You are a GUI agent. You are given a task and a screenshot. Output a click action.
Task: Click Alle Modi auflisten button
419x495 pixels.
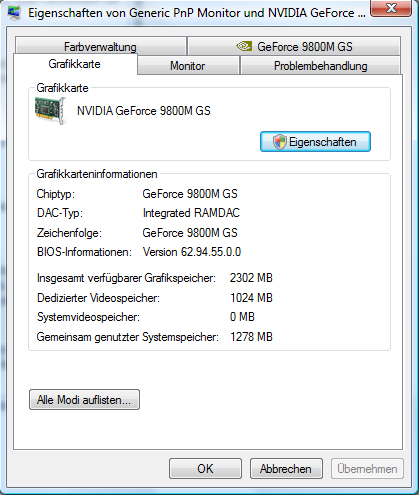point(84,399)
